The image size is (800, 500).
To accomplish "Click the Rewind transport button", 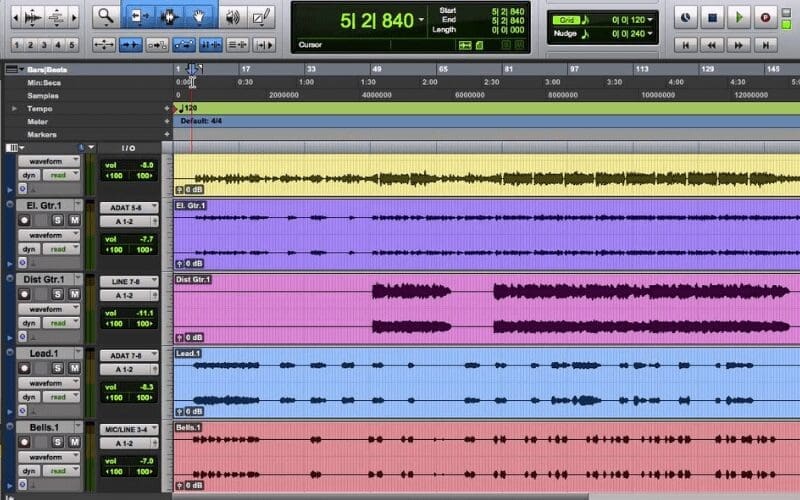I will [712, 45].
